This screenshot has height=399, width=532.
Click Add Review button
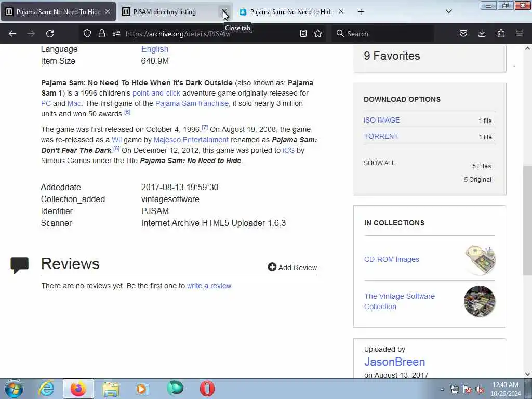[292, 268]
